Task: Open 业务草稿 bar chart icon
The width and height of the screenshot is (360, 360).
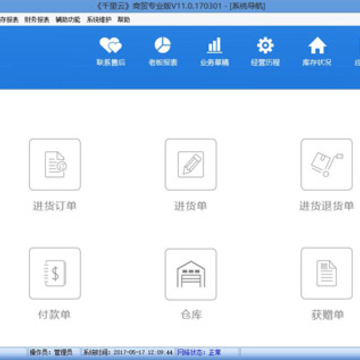Action: point(214,45)
